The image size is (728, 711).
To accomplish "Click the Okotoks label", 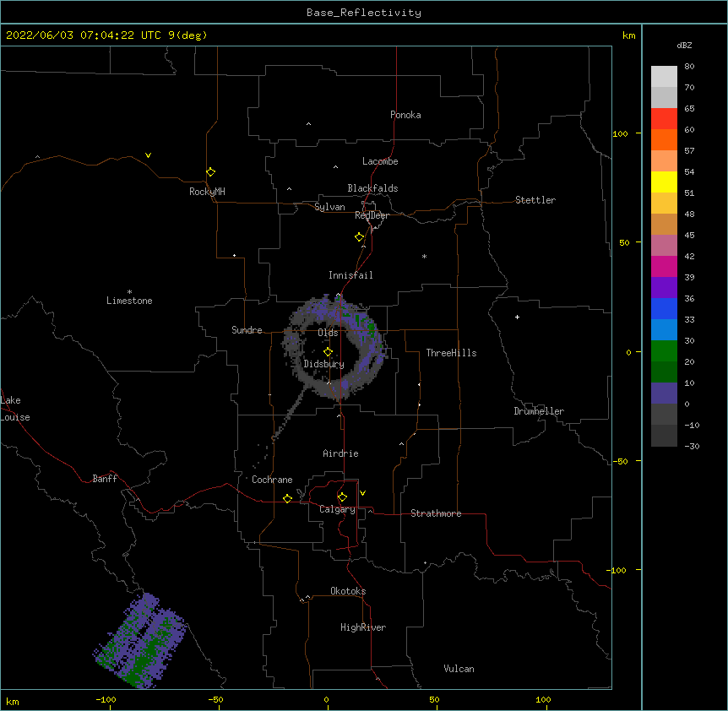I will 348,591.
